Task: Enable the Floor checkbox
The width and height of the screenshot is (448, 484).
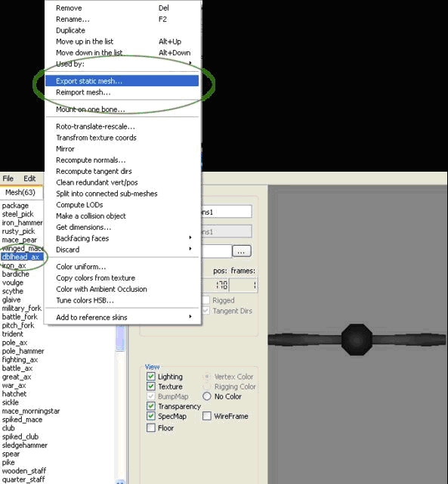Action: (151, 428)
